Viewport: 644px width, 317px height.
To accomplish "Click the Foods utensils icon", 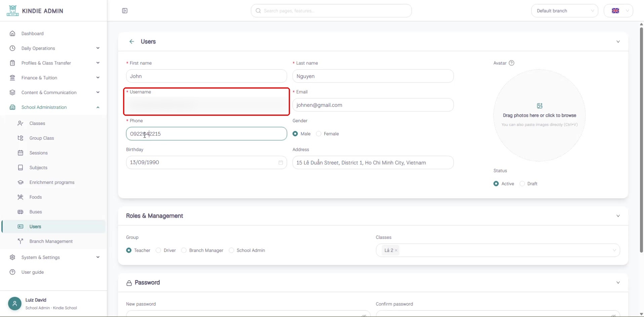I will (21, 197).
